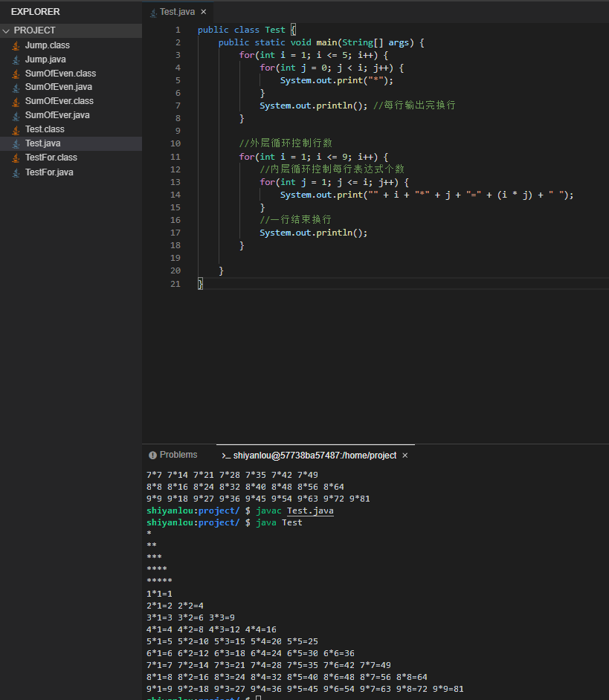Image resolution: width=609 pixels, height=700 pixels.
Task: Click the Jump.java file icon
Action: 16,60
